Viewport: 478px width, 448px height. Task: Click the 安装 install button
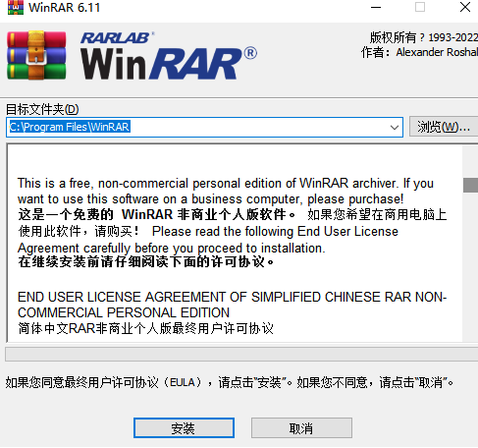tap(184, 428)
